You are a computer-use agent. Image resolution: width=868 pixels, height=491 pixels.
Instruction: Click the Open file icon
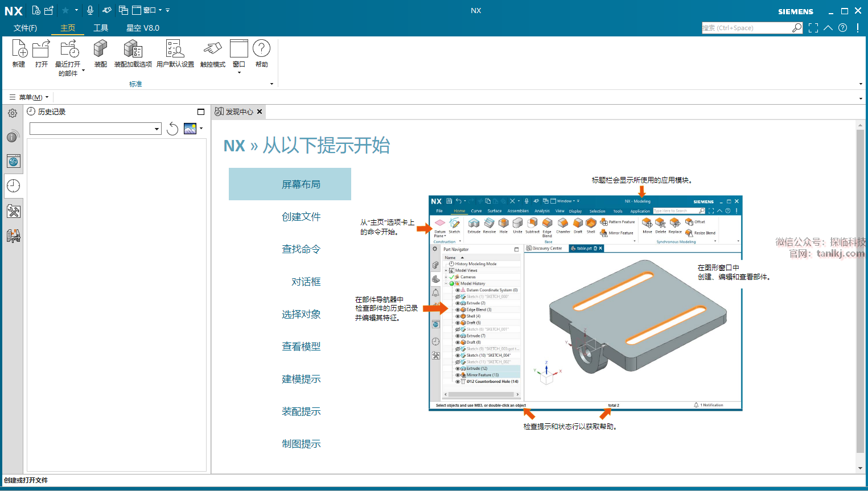click(x=41, y=50)
